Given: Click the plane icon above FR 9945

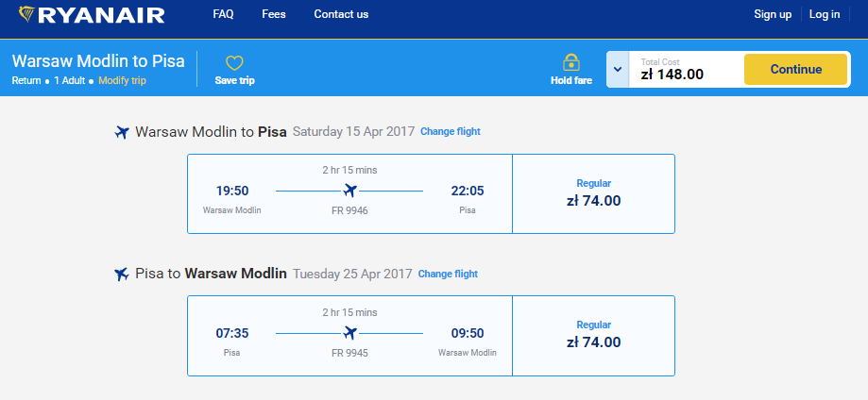Looking at the screenshot, I should tap(349, 332).
